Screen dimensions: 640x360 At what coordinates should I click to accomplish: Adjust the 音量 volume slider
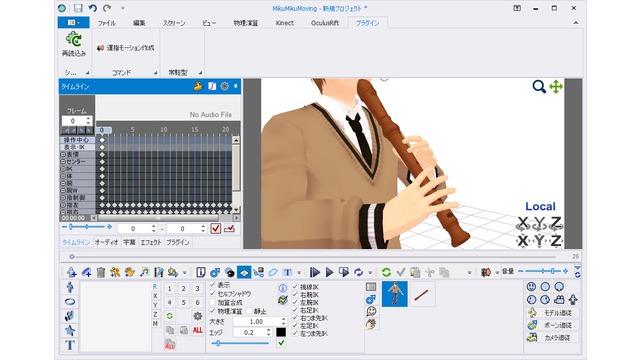[x=544, y=271]
